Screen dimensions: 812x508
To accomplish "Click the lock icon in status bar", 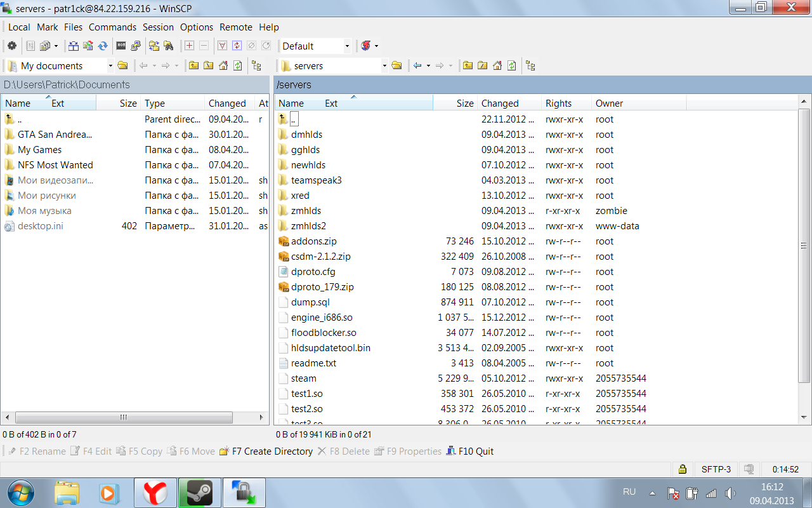I will pyautogui.click(x=682, y=469).
